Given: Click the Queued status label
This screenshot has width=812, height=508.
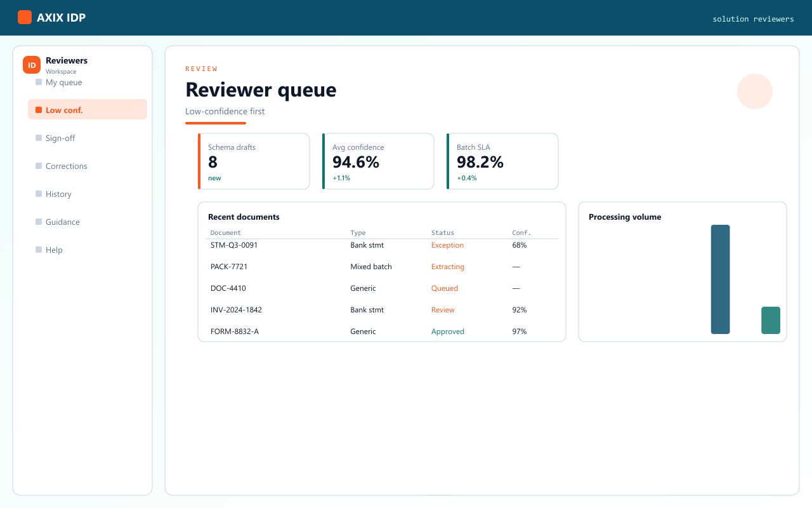Looking at the screenshot, I should [445, 288].
